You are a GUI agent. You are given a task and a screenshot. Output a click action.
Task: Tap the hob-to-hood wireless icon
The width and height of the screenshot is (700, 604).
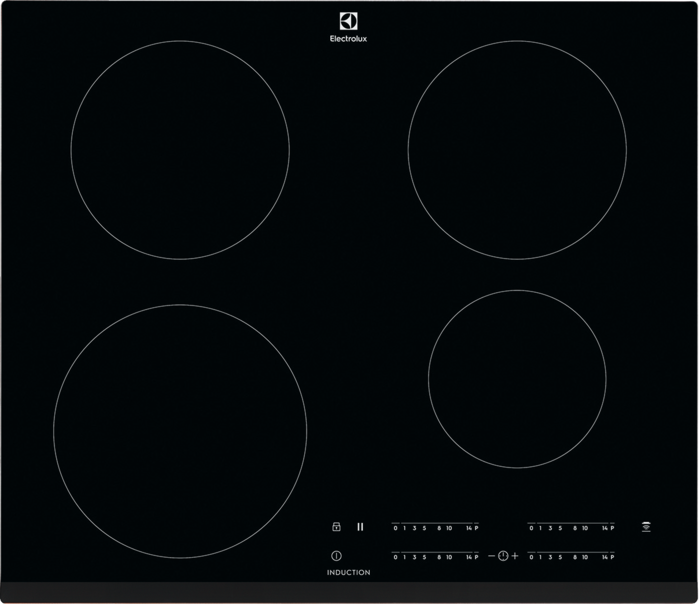[647, 526]
